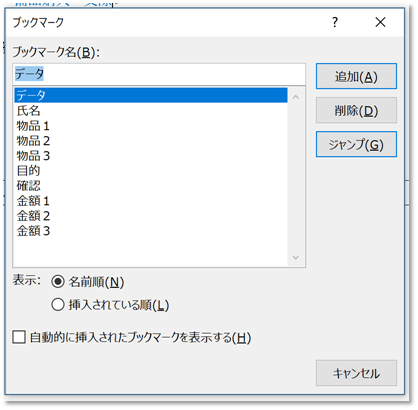The image size is (418, 410).
Task: Enable 自動的に挿入されたブックマークを表示する checkbox
Action: (19, 337)
